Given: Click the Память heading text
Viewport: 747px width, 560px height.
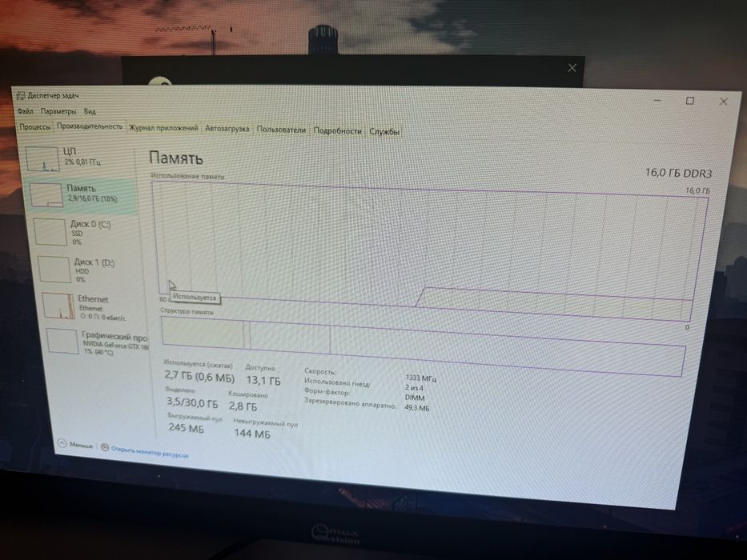Looking at the screenshot, I should (176, 158).
